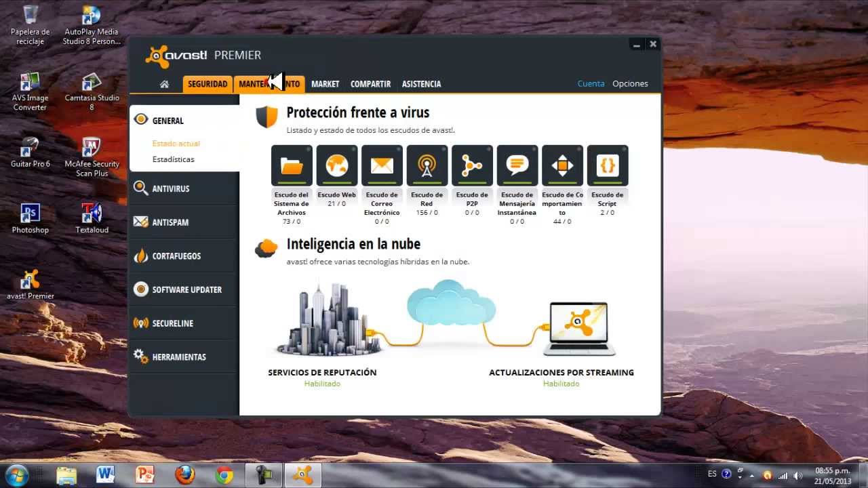Select the Textaloud desktop icon

tap(92, 218)
